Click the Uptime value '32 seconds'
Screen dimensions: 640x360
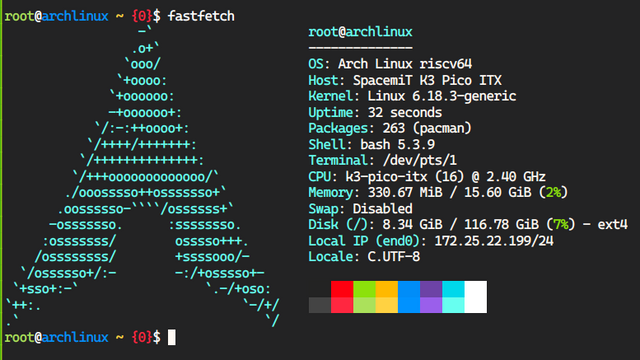[405, 112]
